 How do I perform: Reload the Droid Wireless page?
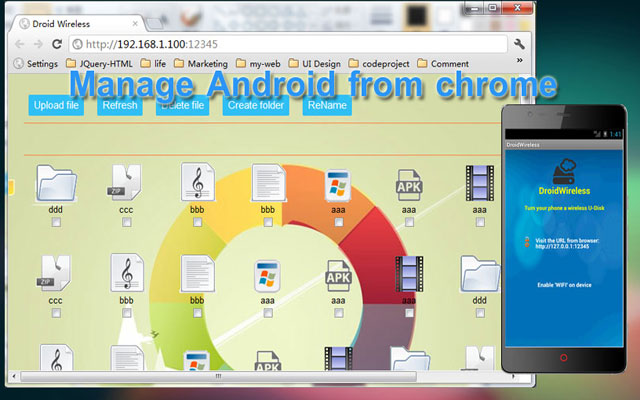click(x=57, y=44)
